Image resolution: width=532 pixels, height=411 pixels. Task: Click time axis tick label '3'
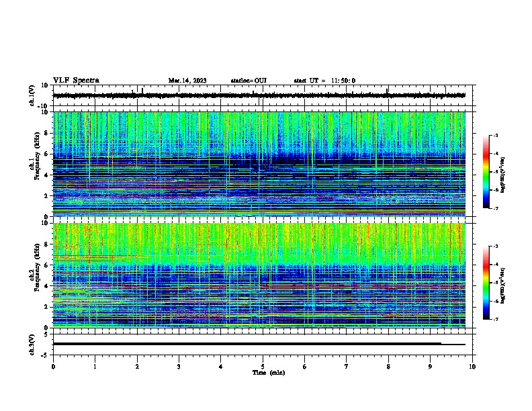[179, 367]
